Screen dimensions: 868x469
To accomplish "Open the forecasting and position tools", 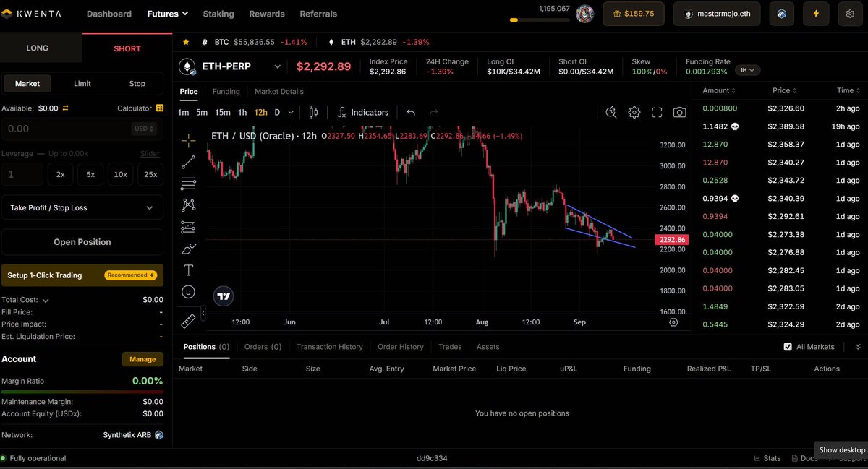I will [x=188, y=227].
